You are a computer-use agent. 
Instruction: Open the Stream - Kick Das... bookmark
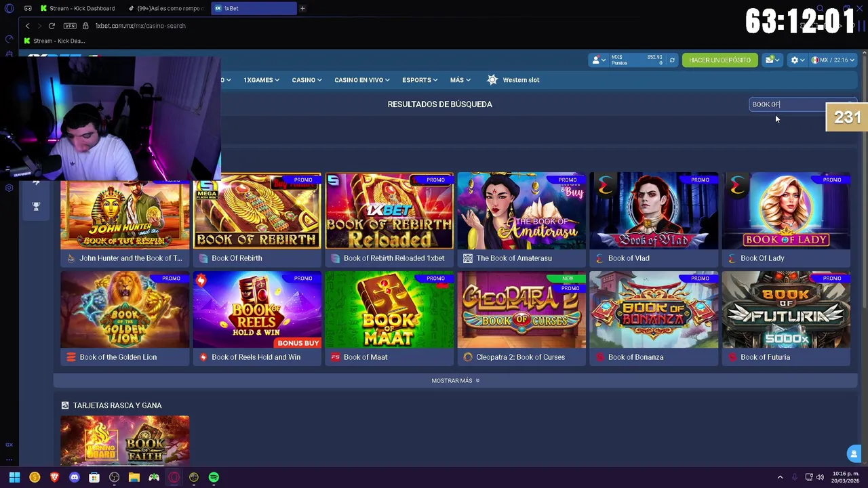pyautogui.click(x=54, y=41)
